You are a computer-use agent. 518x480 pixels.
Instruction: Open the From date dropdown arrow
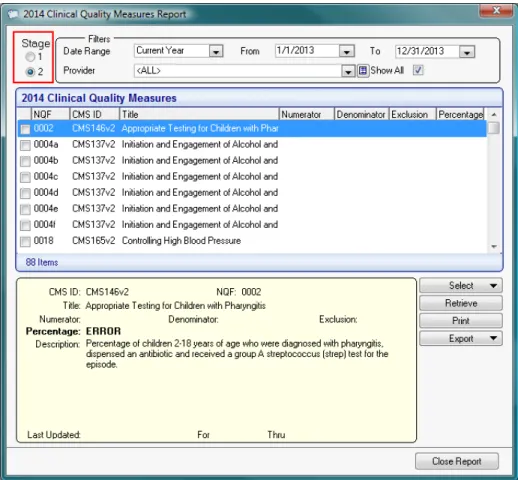(x=347, y=52)
